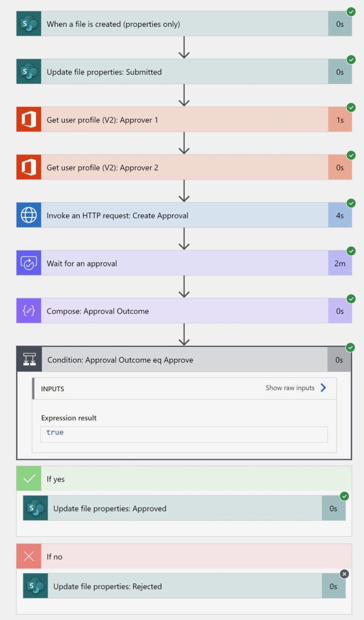Image resolution: width=364 pixels, height=620 pixels.
Task: Expand the If no branch header
Action: pos(184,556)
